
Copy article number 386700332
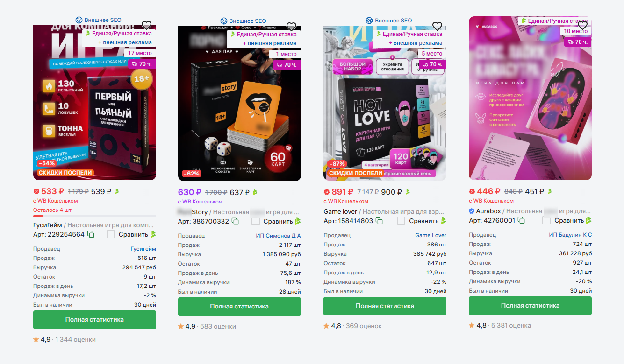[235, 221]
